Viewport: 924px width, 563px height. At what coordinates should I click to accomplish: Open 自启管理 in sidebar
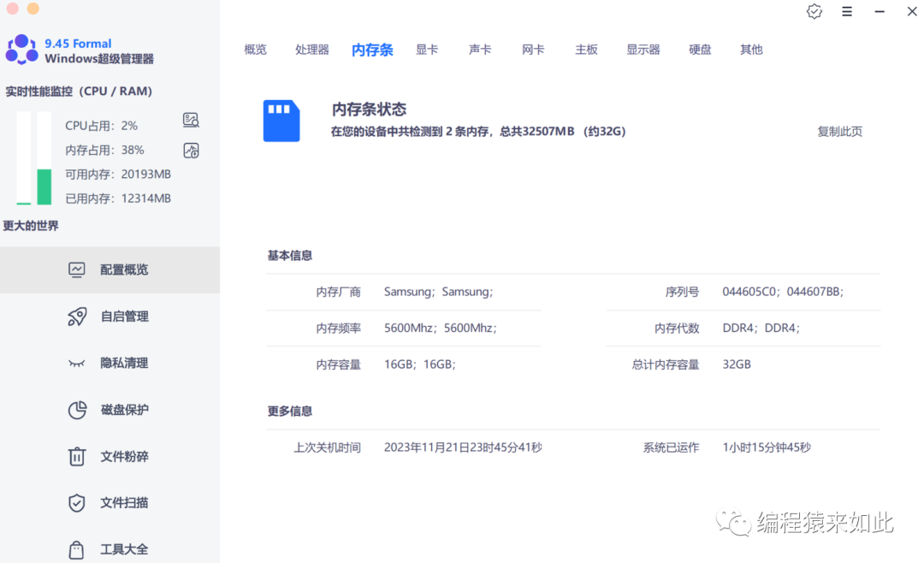(x=110, y=317)
